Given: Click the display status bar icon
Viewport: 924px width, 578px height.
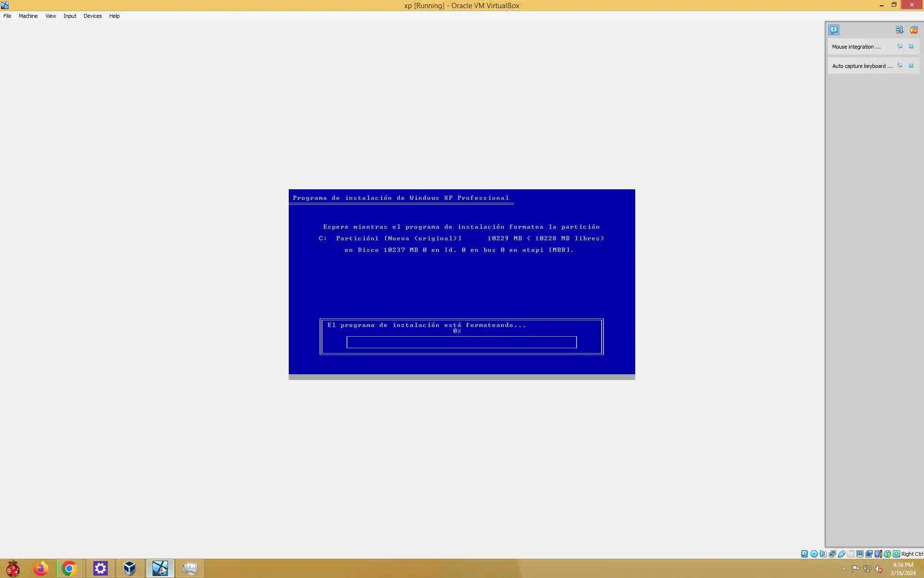Looking at the screenshot, I should click(860, 554).
